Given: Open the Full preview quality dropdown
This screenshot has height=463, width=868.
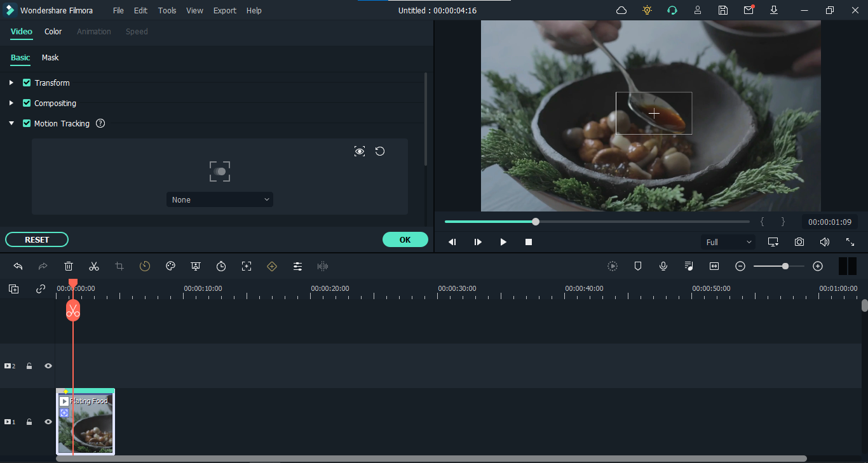Looking at the screenshot, I should (729, 242).
